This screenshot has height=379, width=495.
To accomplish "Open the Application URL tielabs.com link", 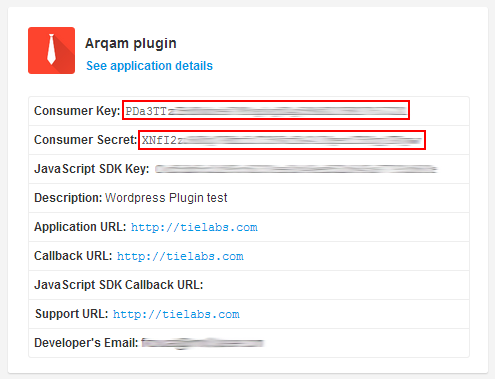I will [194, 227].
